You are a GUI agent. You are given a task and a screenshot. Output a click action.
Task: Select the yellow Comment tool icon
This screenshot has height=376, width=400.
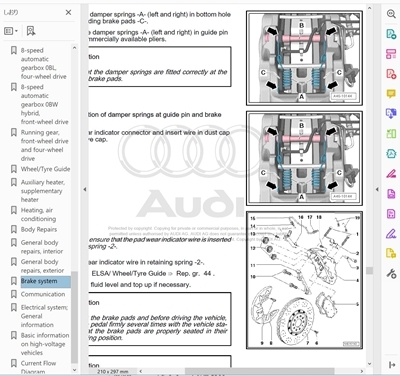click(391, 94)
